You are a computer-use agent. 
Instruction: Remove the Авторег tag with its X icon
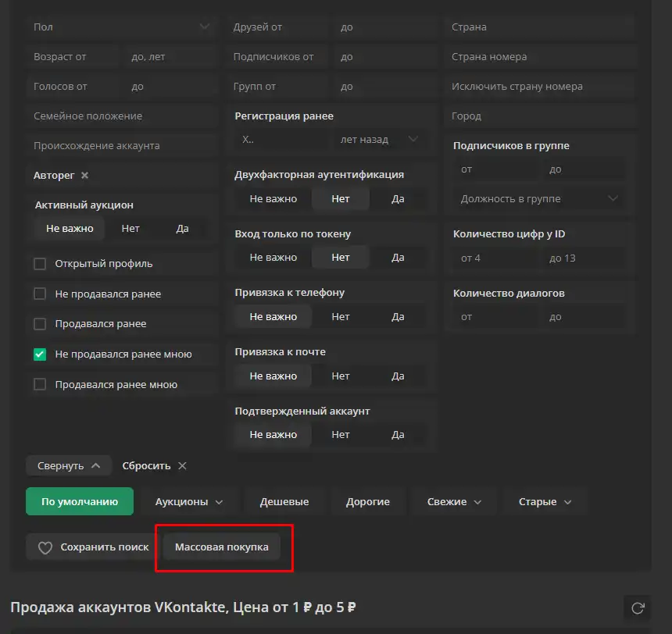85,176
